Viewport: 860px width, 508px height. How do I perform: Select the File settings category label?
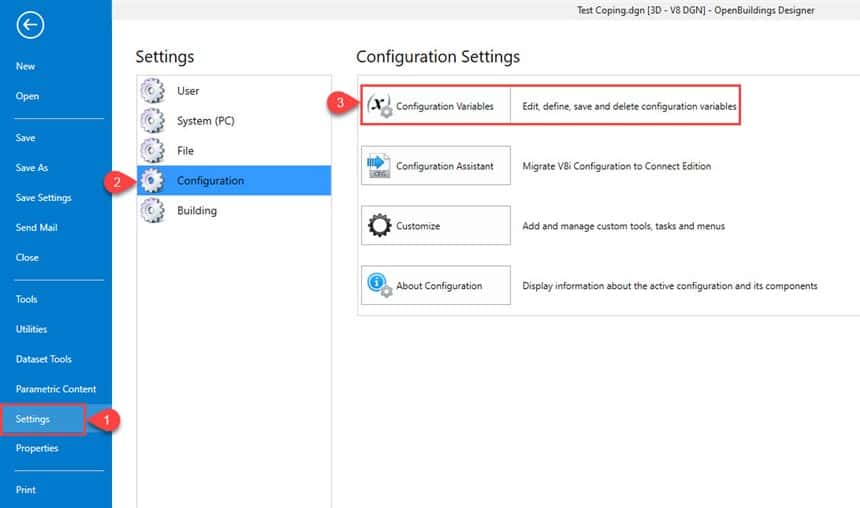tap(185, 151)
